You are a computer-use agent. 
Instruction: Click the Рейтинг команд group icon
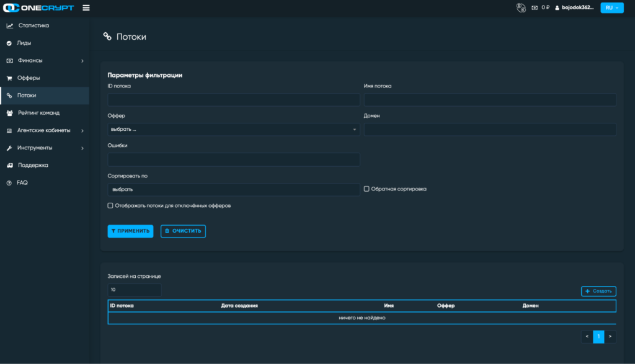pos(10,113)
